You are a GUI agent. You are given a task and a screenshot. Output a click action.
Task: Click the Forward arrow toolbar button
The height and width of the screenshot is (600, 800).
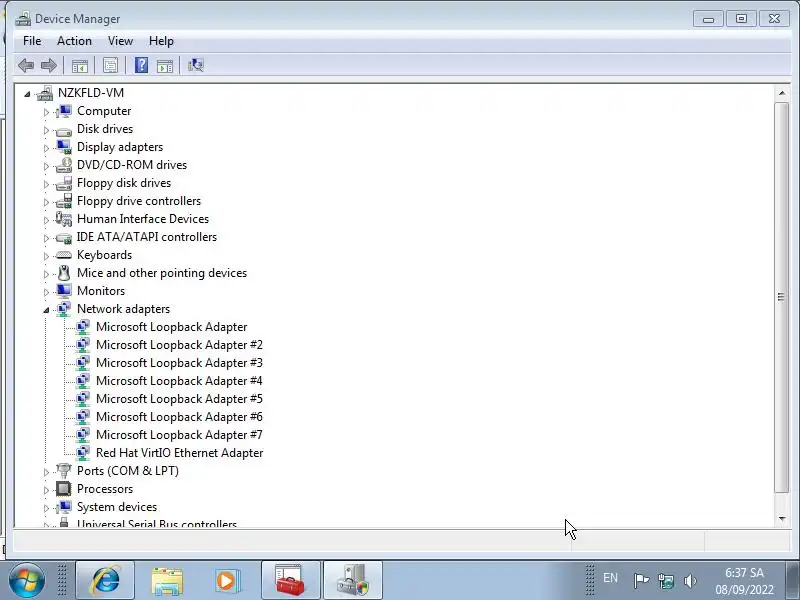point(48,65)
